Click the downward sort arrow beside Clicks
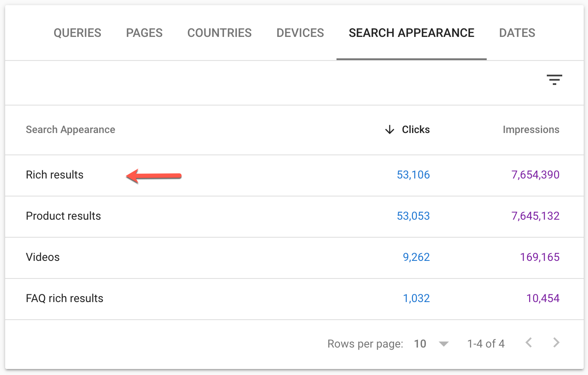Image resolution: width=588 pixels, height=375 pixels. point(389,130)
